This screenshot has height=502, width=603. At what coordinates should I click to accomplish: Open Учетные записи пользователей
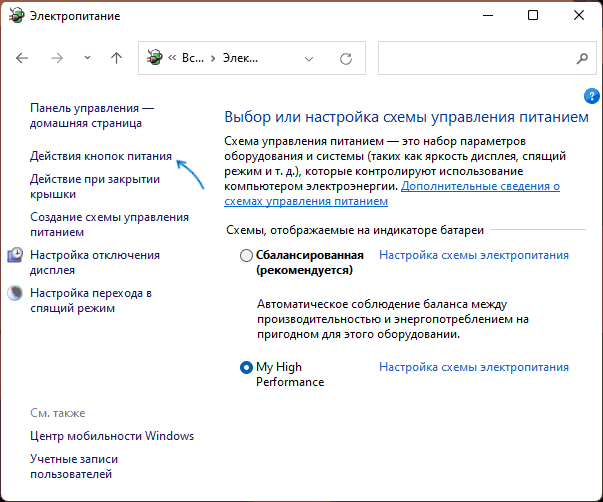pos(74,466)
